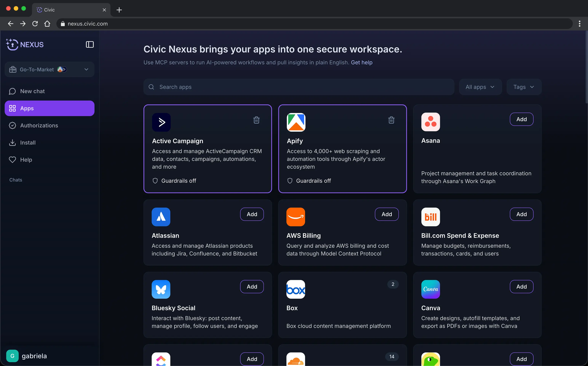Viewport: 588px width, 366px height.
Task: Click the gabriela username text
Action: click(34, 356)
